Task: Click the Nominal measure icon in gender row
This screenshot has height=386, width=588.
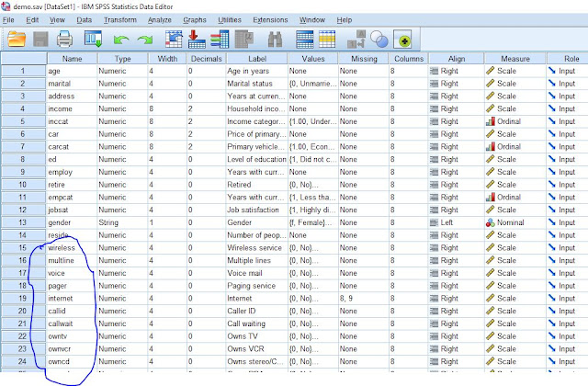Action: click(x=490, y=222)
